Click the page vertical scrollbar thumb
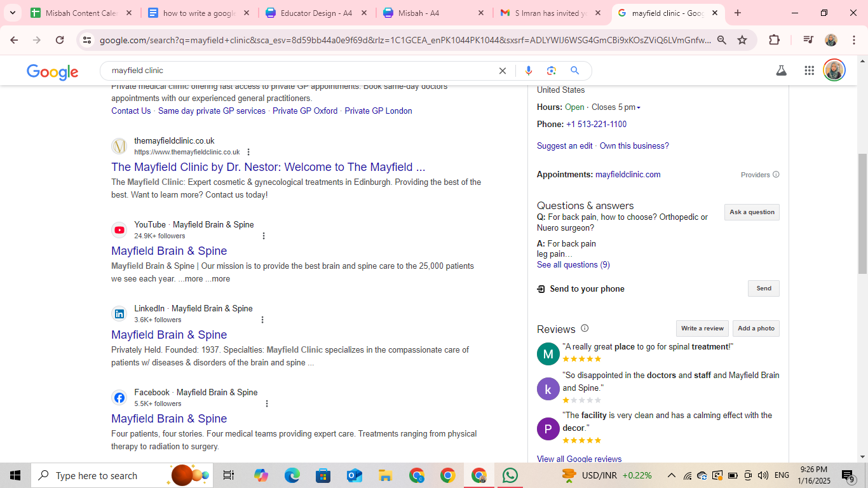The image size is (868, 488). [862, 213]
